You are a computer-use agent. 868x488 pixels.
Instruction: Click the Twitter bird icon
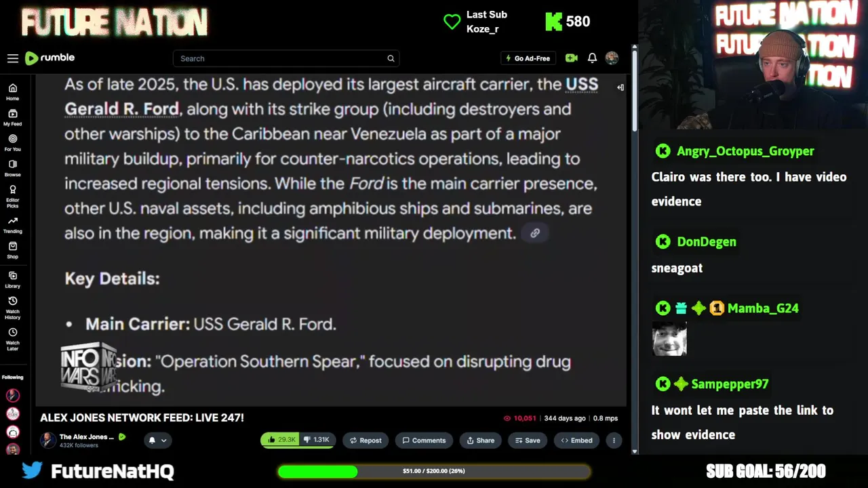(x=32, y=470)
